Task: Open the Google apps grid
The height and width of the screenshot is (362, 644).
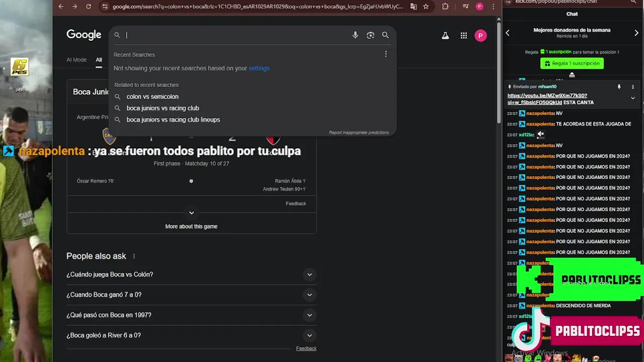Action: pyautogui.click(x=464, y=36)
